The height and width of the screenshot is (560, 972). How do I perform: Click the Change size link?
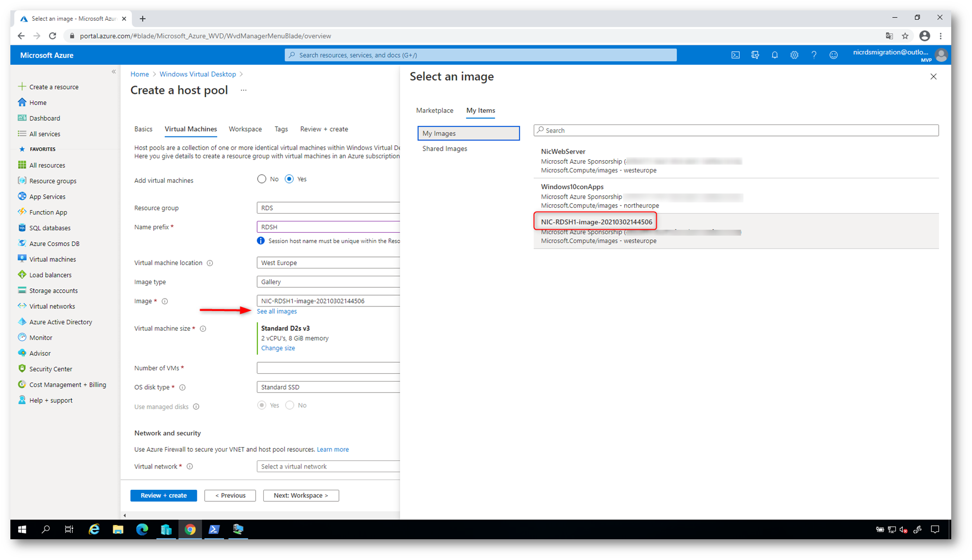[278, 348]
